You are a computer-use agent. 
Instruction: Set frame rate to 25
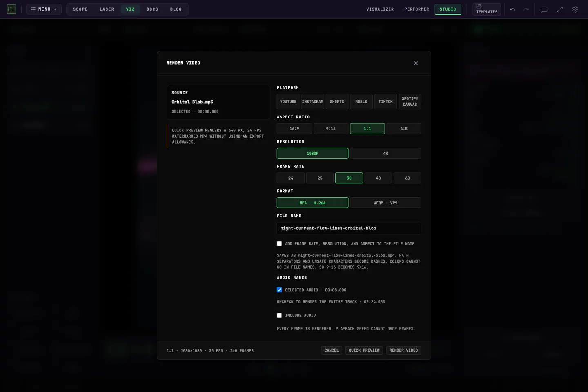click(x=320, y=178)
